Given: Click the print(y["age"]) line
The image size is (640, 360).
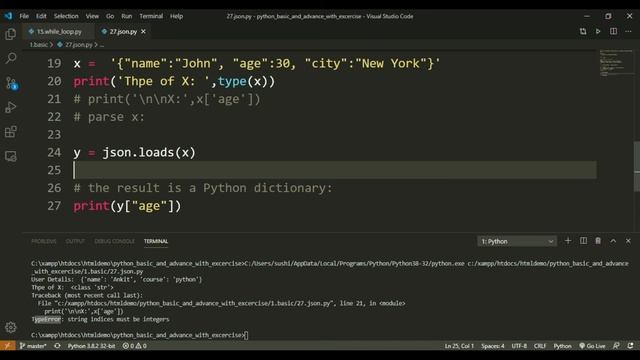Looking at the screenshot, I should pyautogui.click(x=127, y=206).
